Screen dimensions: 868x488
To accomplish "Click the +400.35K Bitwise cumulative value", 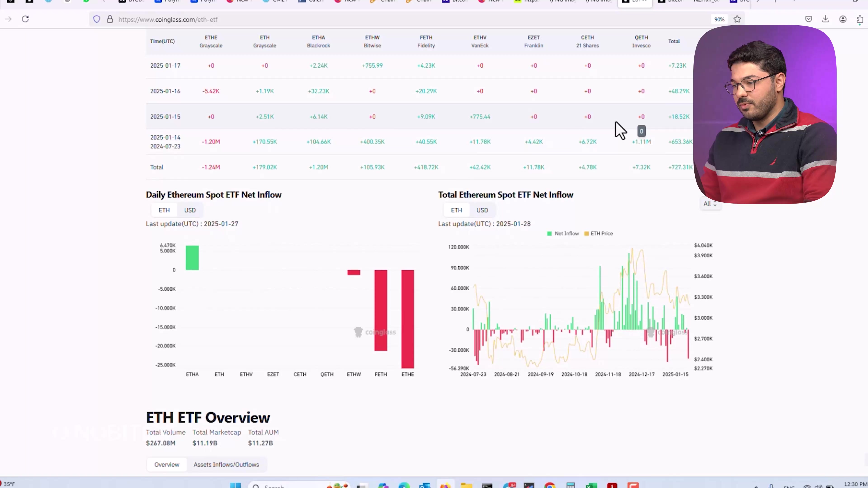I will (x=372, y=142).
